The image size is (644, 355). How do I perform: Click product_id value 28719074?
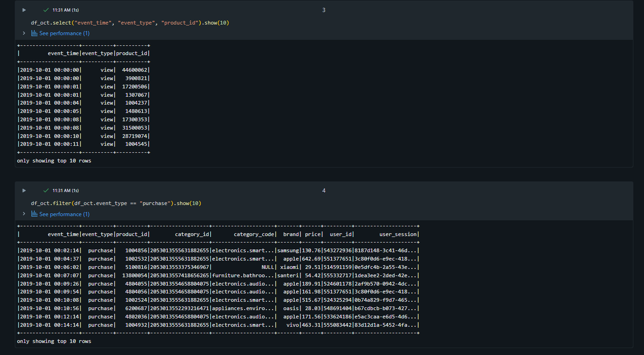[135, 135]
